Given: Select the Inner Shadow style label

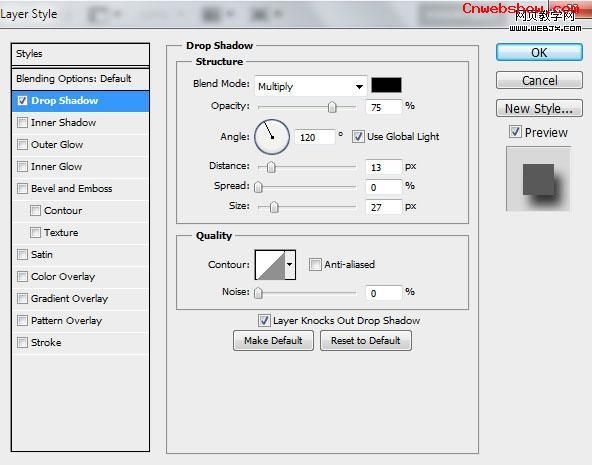Looking at the screenshot, I should pos(63,122).
